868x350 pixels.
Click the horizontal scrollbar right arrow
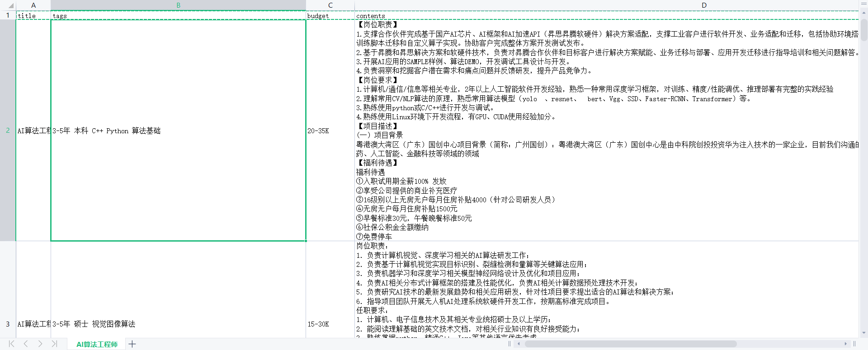[845, 344]
